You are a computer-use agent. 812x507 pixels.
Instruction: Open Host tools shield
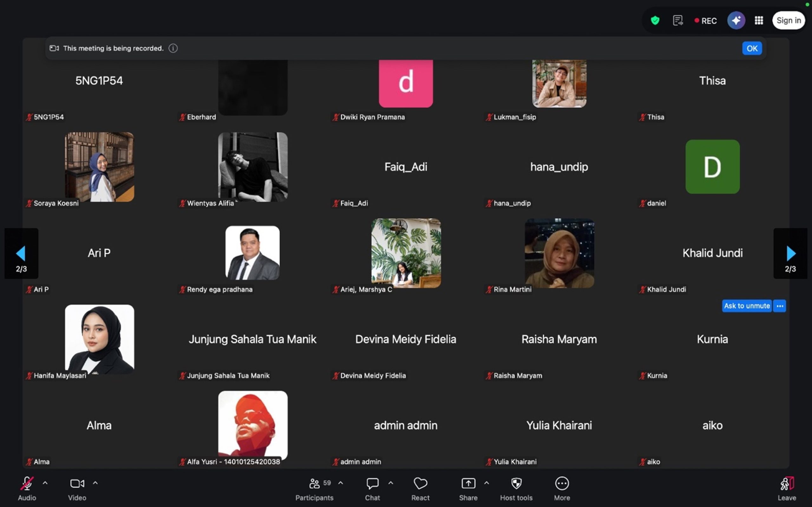(x=516, y=488)
